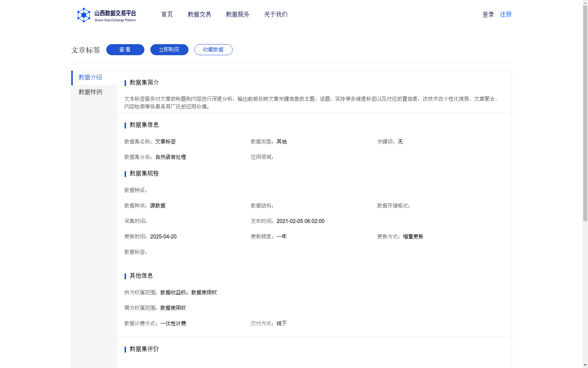
Task: Click the publish time 2021-02-05 06:02:00
Action: point(300,221)
